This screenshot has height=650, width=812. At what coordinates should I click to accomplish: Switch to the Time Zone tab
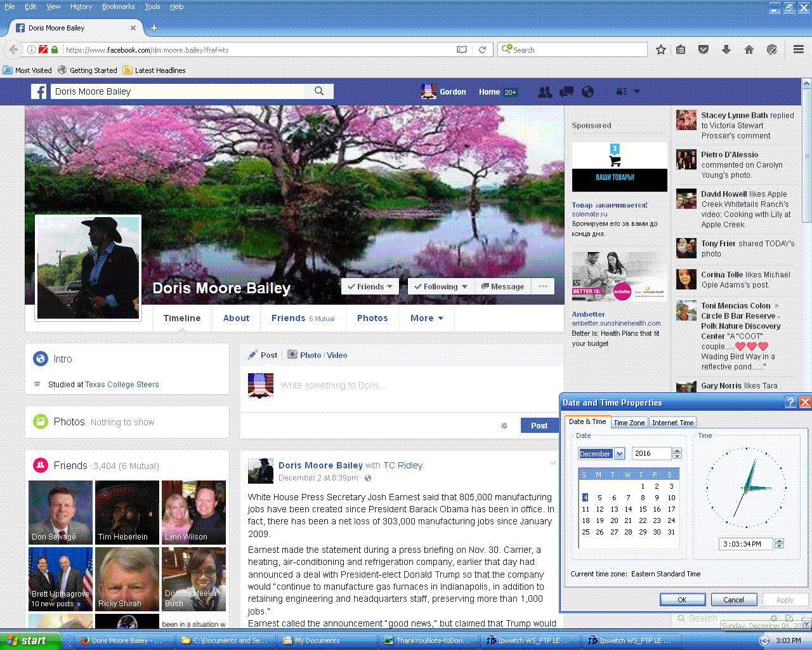[629, 423]
